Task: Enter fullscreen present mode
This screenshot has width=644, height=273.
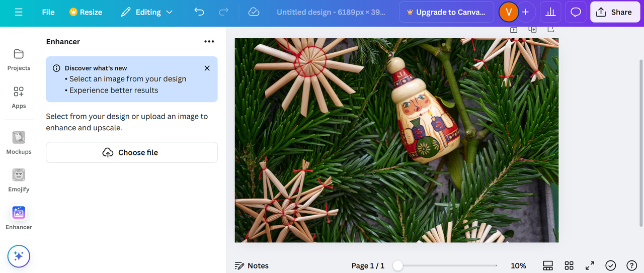Action: (590, 265)
